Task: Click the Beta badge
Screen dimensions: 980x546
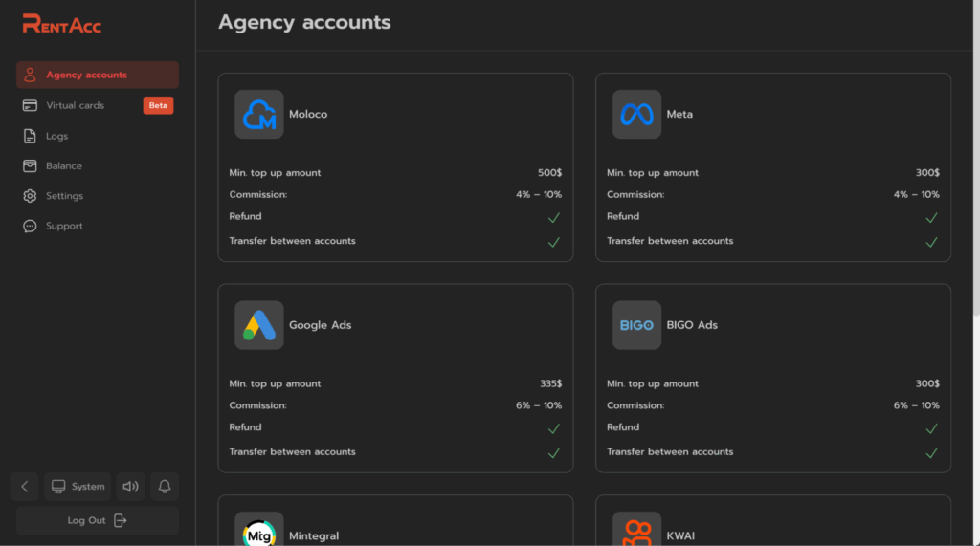Action: tap(158, 105)
